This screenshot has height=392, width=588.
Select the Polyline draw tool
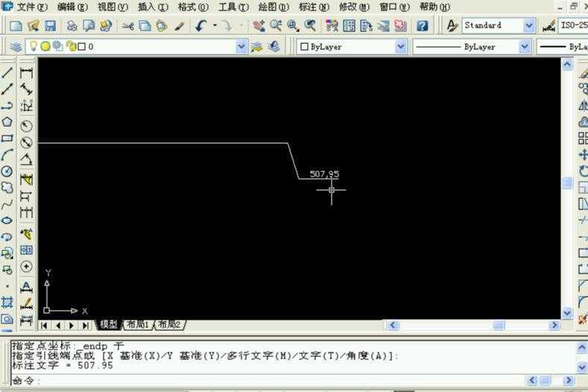pyautogui.click(x=7, y=105)
